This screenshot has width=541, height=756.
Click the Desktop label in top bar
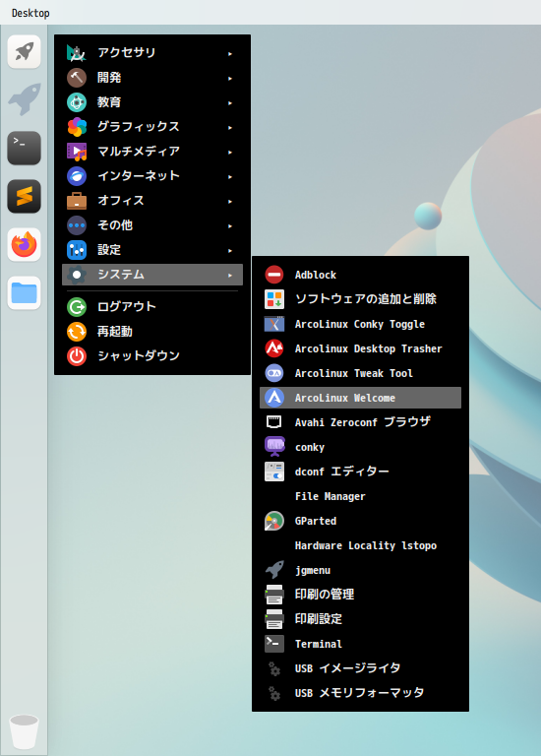tap(30, 13)
